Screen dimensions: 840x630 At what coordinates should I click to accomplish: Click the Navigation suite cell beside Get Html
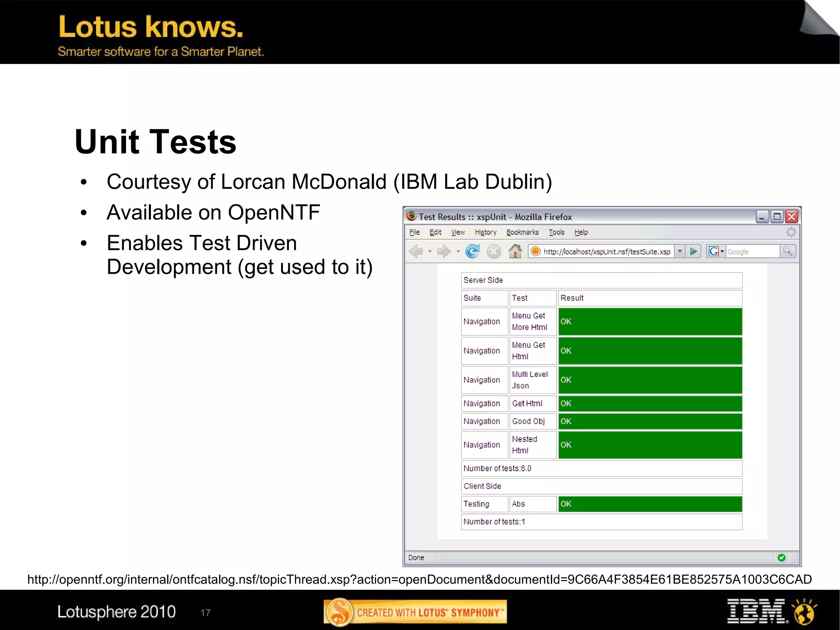point(484,403)
